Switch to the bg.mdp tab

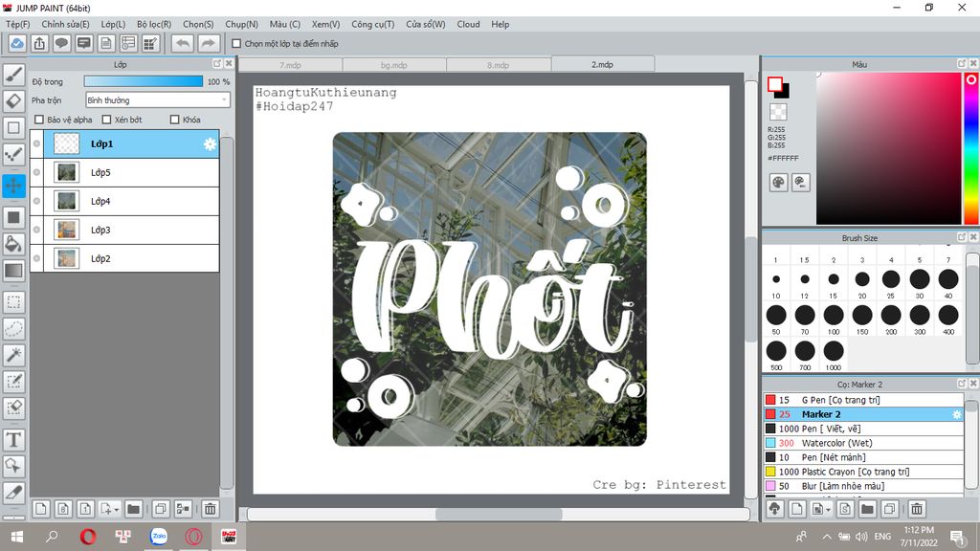(394, 64)
